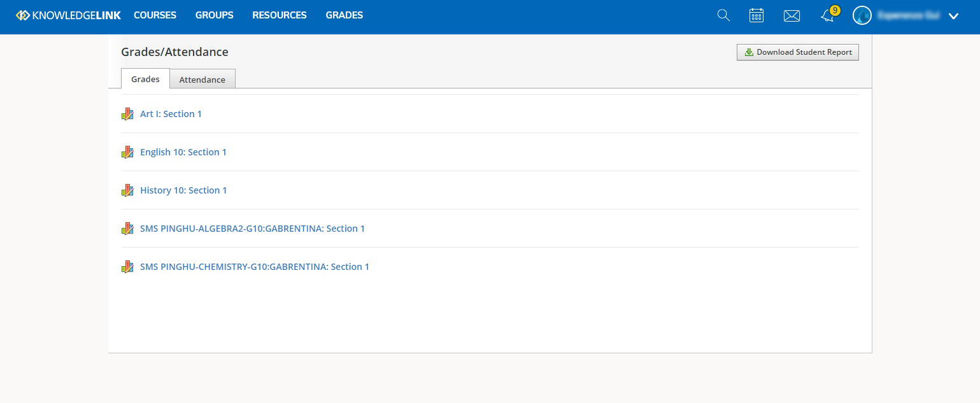Go to RESOURCES in navigation
The image size is (980, 403).
tap(280, 15)
